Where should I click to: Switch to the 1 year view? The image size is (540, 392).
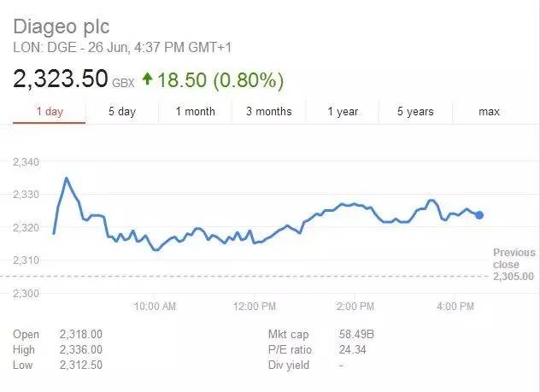343,112
